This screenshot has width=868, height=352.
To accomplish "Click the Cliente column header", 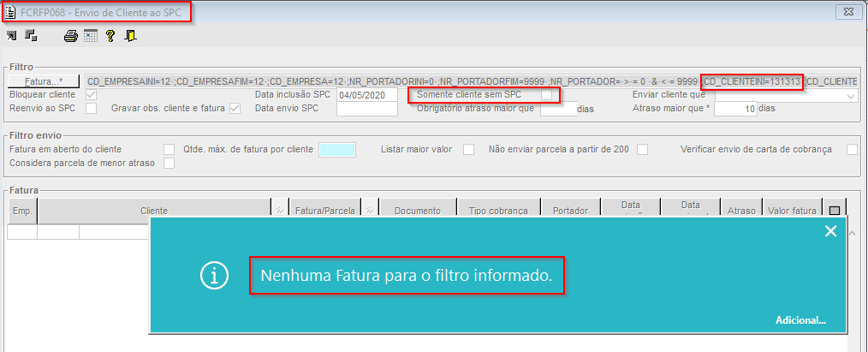I will point(154,211).
